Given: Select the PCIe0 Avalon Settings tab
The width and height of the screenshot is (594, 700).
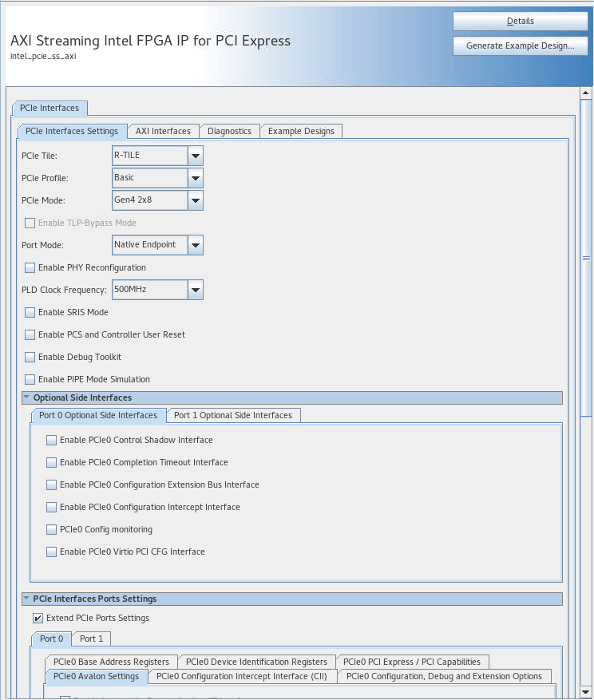Looking at the screenshot, I should pyautogui.click(x=96, y=676).
